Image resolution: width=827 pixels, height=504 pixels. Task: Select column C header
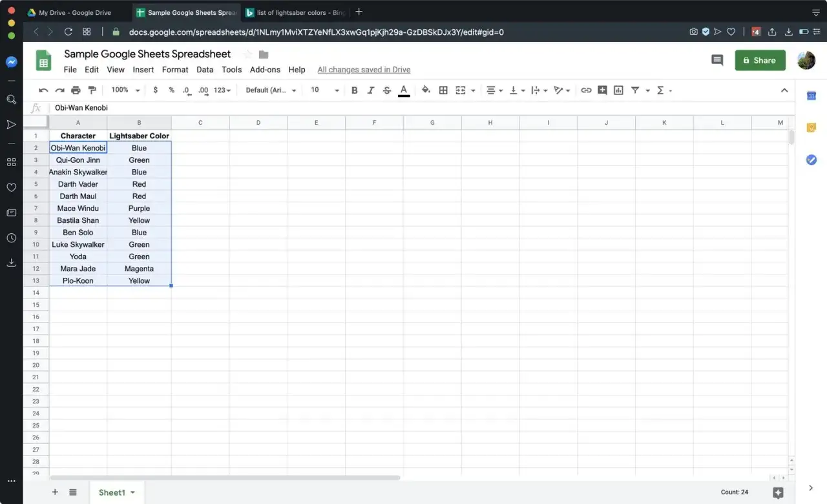[x=200, y=123]
